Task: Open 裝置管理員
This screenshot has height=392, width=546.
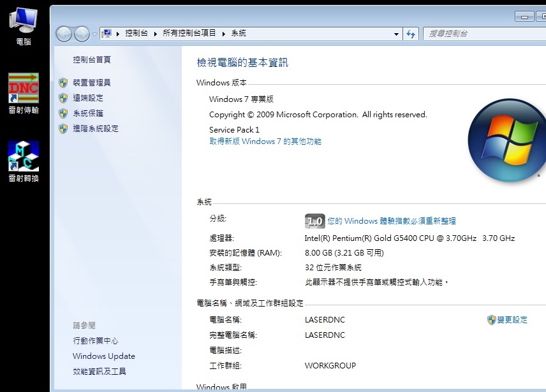Action: 92,83
